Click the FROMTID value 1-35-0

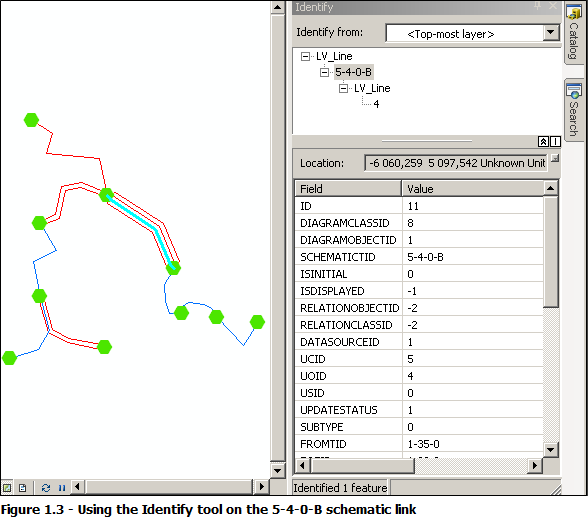[423, 444]
